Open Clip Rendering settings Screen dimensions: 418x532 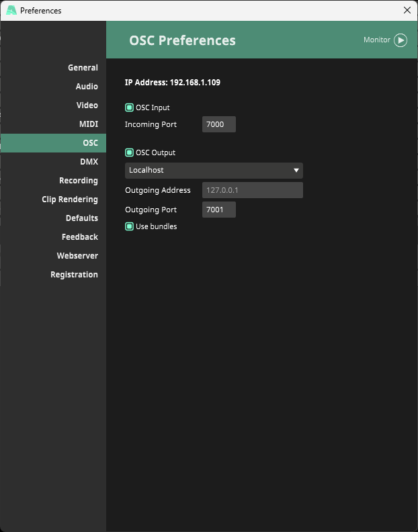(x=53, y=199)
